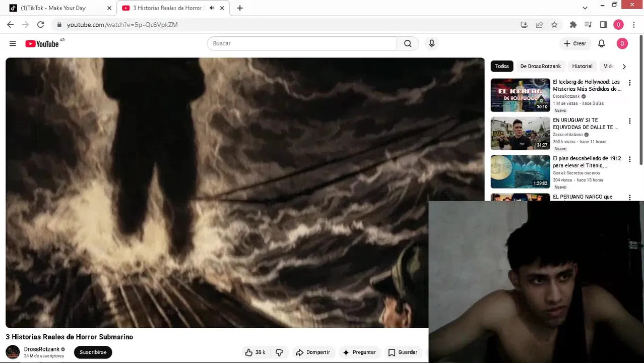This screenshot has height=363, width=644.
Task: Open options for El plan descabellado video
Action: [x=629, y=159]
